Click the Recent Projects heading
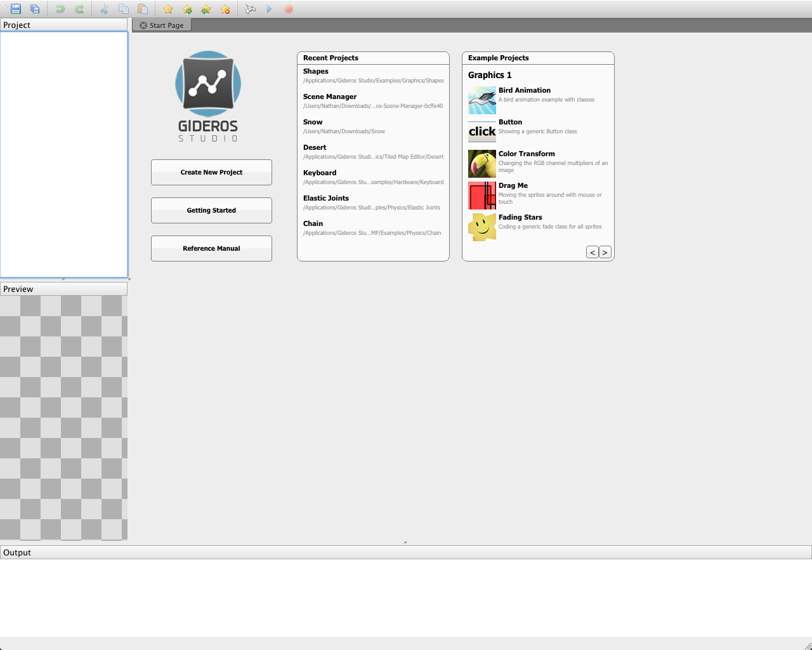This screenshot has height=650, width=812. click(331, 58)
